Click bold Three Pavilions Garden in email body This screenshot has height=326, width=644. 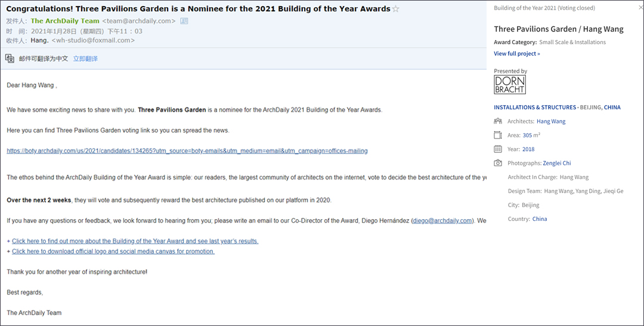coord(172,110)
